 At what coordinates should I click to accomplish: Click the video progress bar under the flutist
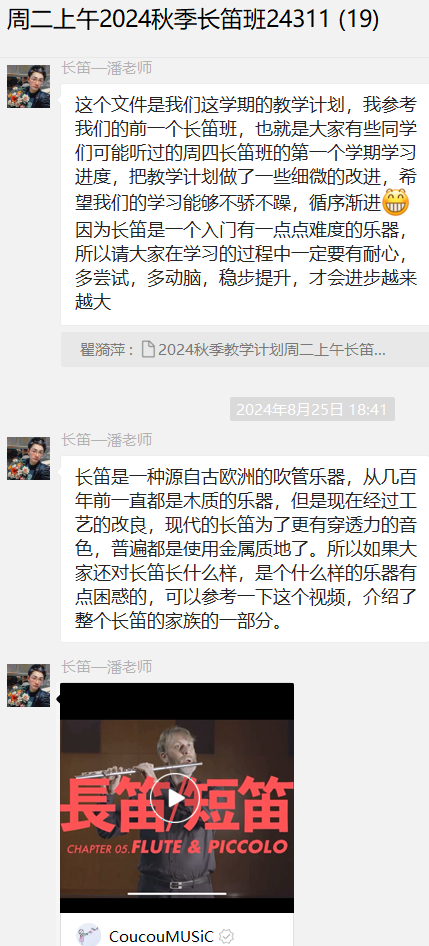tap(177, 893)
